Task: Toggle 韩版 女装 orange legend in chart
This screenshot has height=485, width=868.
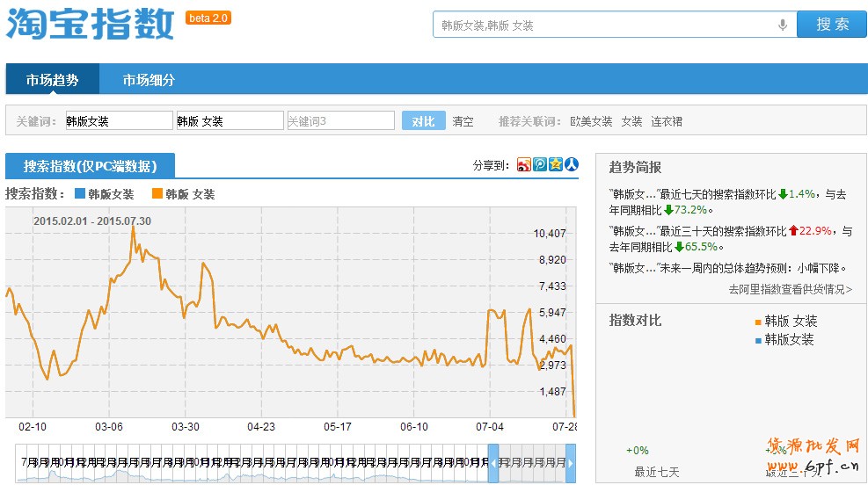Action: click(x=183, y=194)
